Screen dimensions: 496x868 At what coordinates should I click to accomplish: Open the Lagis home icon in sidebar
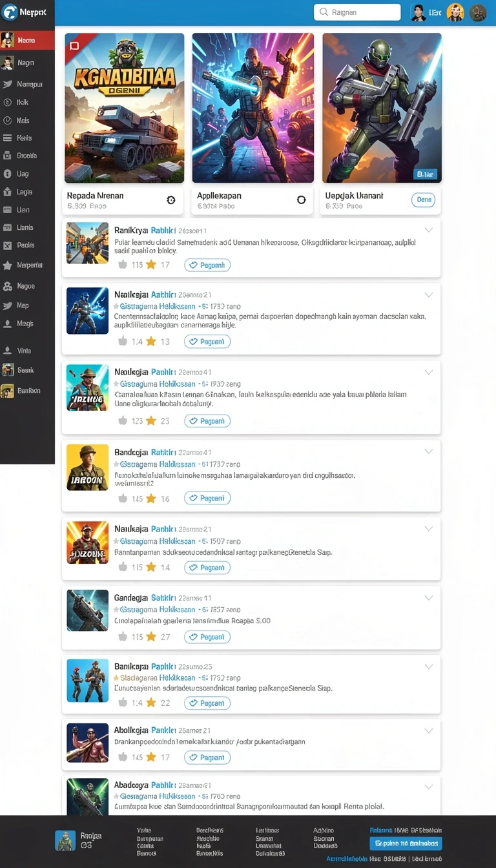pos(8,192)
